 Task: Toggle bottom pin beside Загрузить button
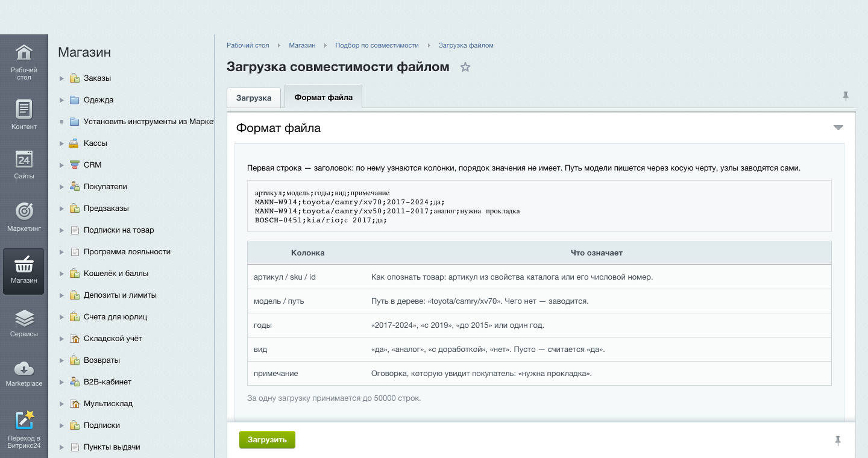[838, 441]
